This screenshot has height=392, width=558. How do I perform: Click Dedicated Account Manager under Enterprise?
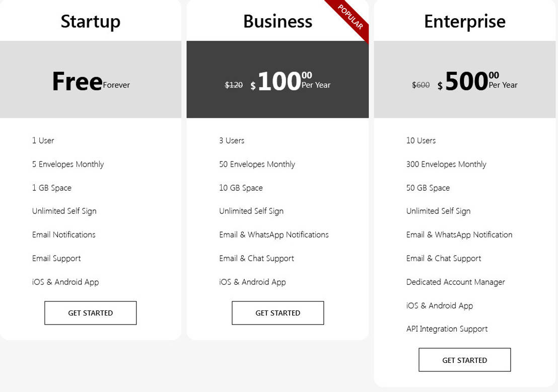click(455, 282)
